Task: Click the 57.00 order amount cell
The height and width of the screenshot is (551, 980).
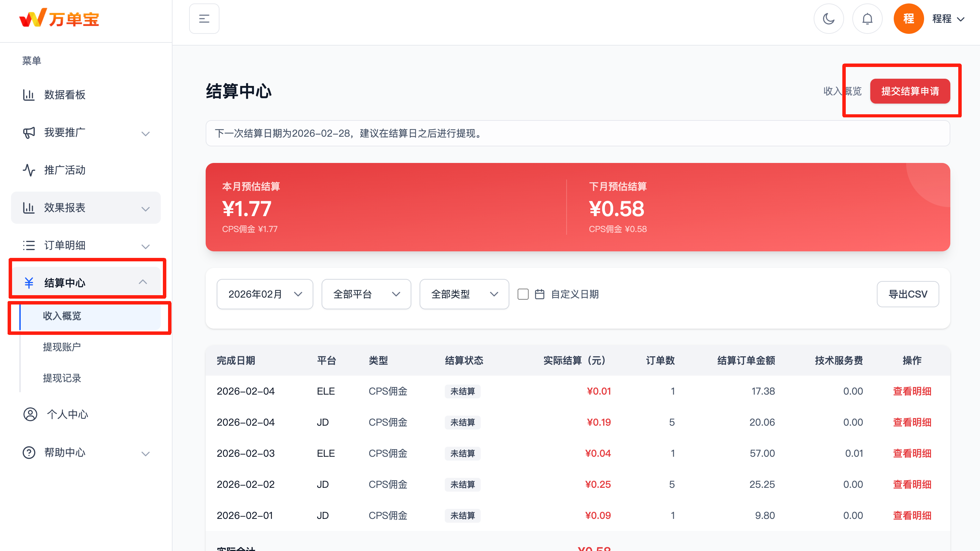Action: point(762,453)
